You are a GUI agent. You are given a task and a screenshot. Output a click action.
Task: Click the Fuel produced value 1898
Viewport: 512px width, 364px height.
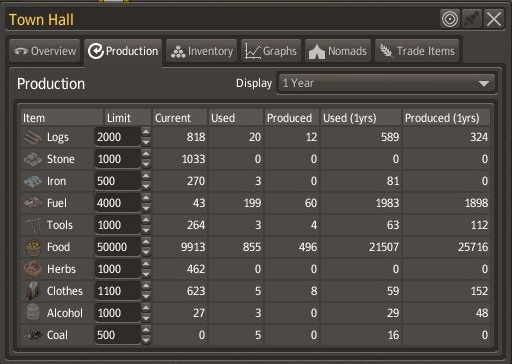pos(476,203)
